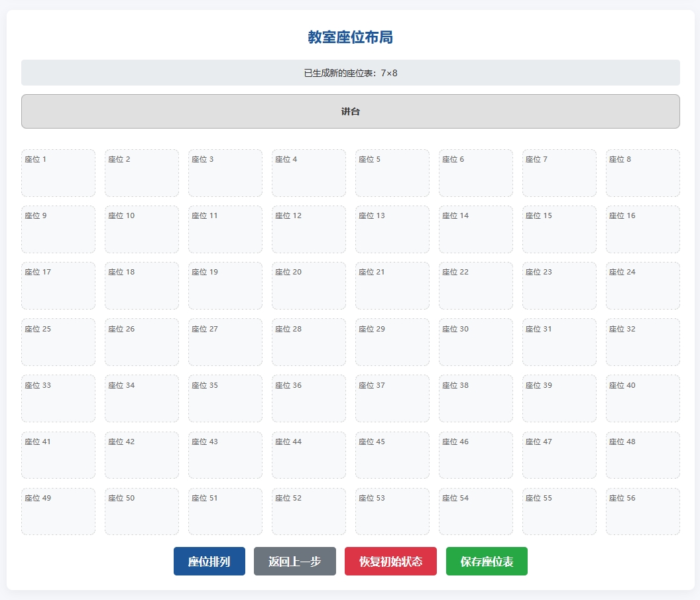700x600 pixels.
Task: Select seat box 座位 6
Action: click(x=476, y=173)
